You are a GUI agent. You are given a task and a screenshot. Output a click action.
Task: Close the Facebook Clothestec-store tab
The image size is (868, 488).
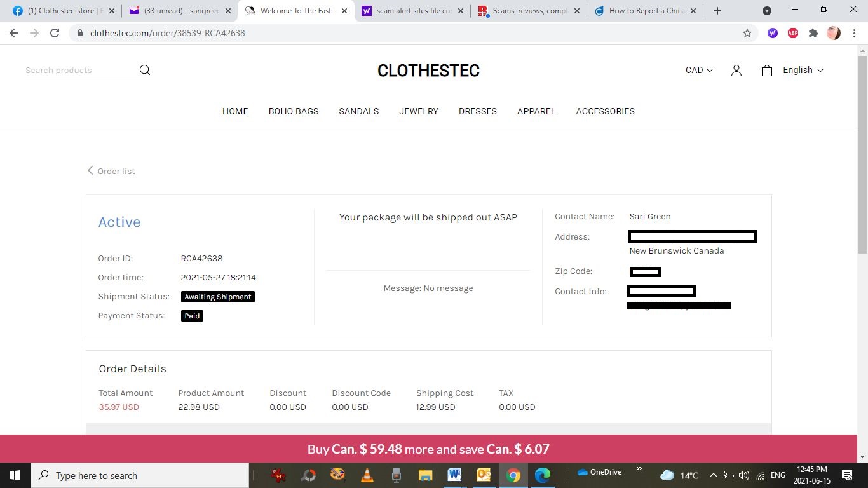tap(112, 11)
